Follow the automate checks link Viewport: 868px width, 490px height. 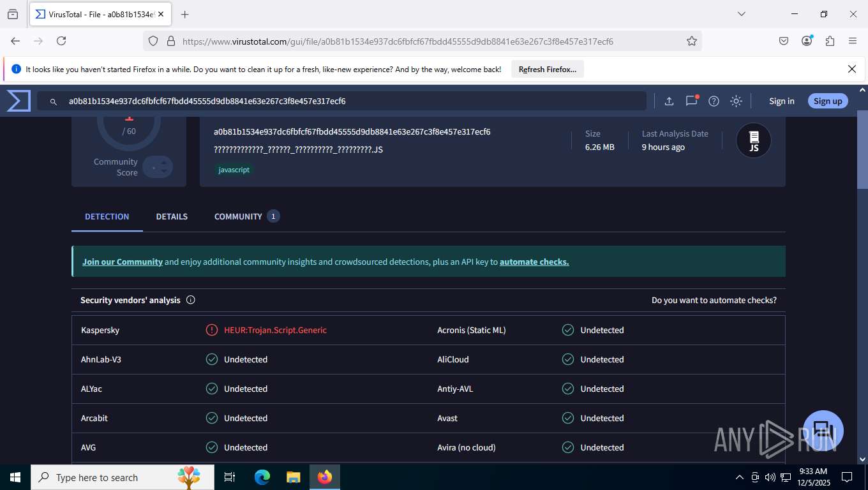[534, 262]
